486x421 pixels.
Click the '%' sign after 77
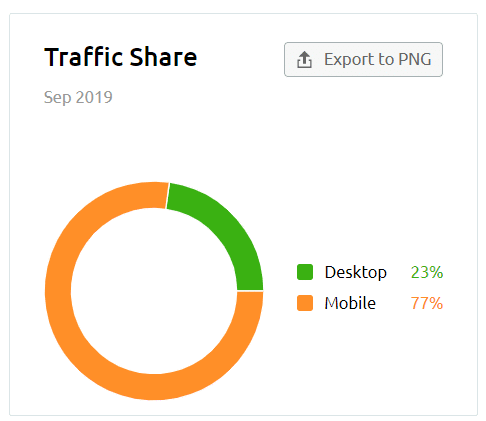tap(436, 303)
